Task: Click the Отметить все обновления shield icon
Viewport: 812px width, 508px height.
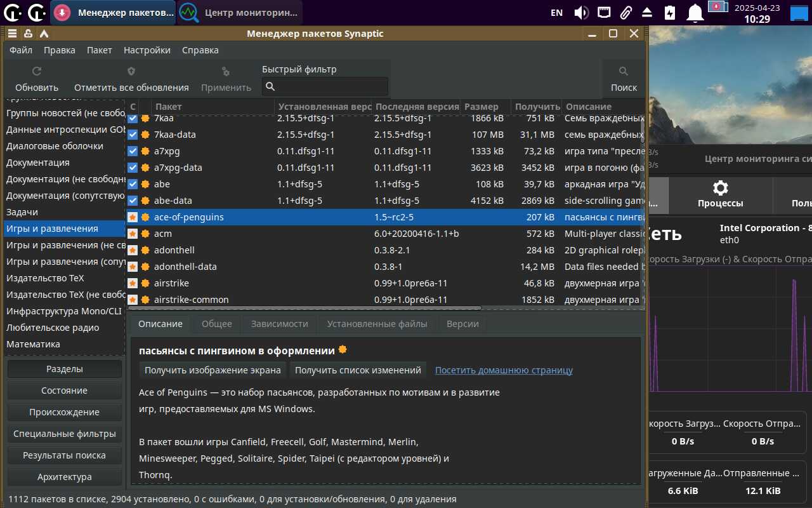Action: pos(131,72)
